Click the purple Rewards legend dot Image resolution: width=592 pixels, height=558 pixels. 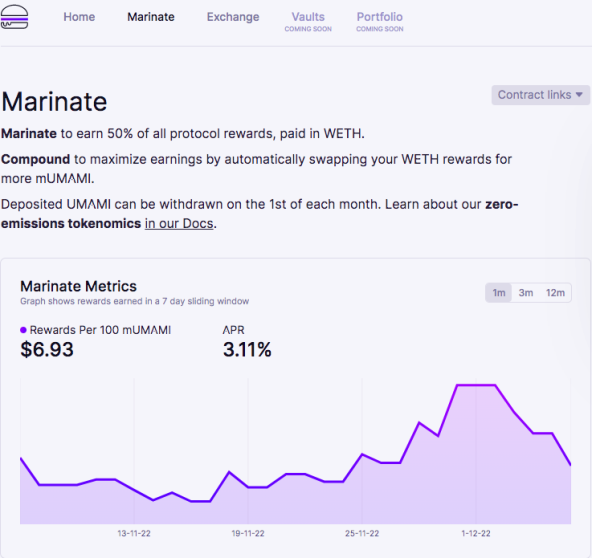(x=23, y=330)
